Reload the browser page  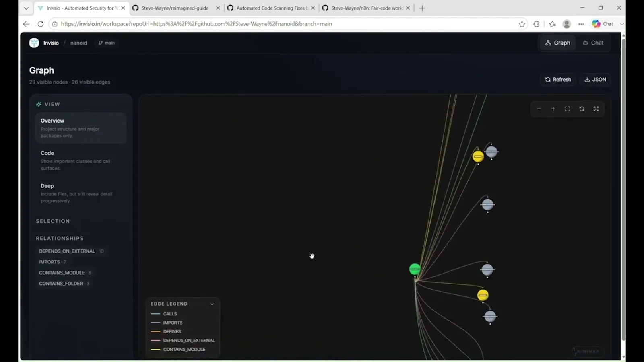[x=40, y=24]
